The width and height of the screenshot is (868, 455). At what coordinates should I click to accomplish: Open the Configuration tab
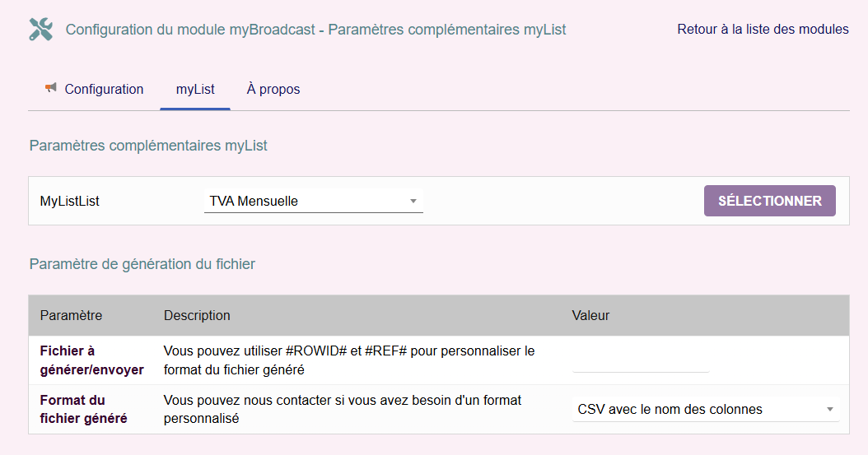[104, 89]
